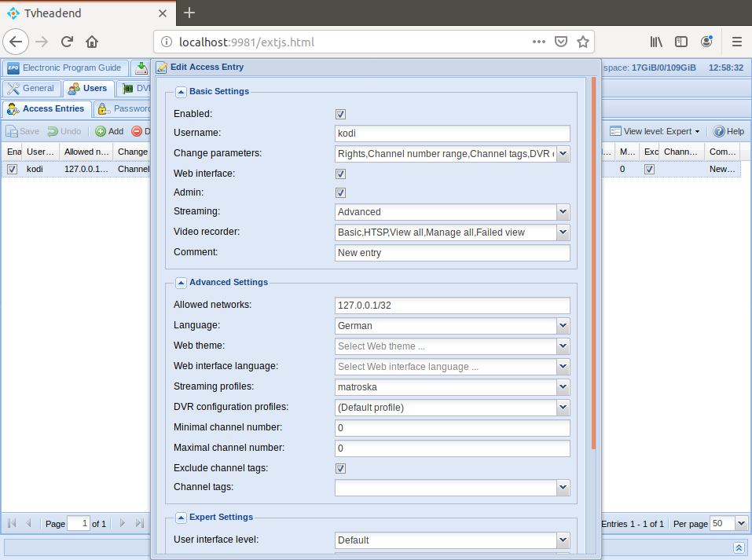Open the tab with the green download icon
752x560 pixels.
click(x=141, y=68)
